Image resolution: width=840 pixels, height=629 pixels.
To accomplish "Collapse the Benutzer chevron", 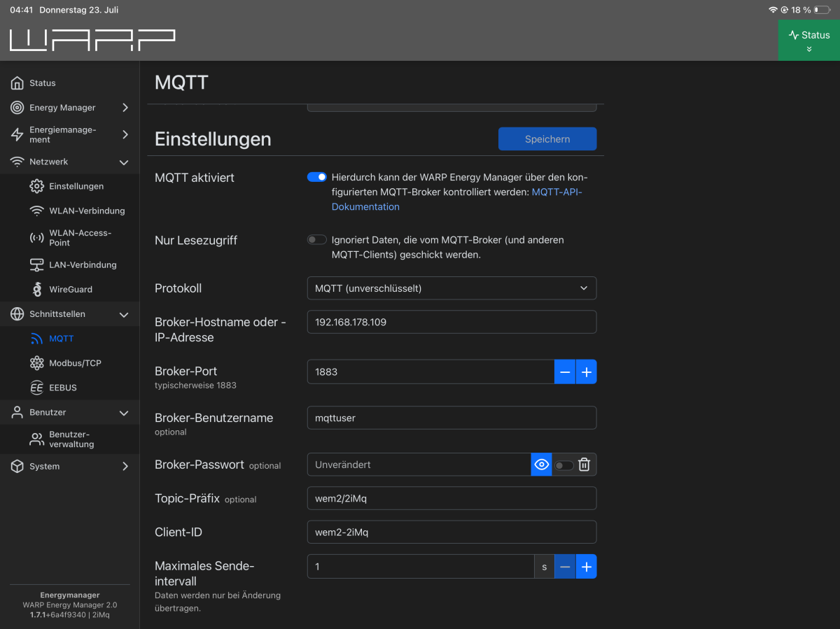I will coord(124,413).
